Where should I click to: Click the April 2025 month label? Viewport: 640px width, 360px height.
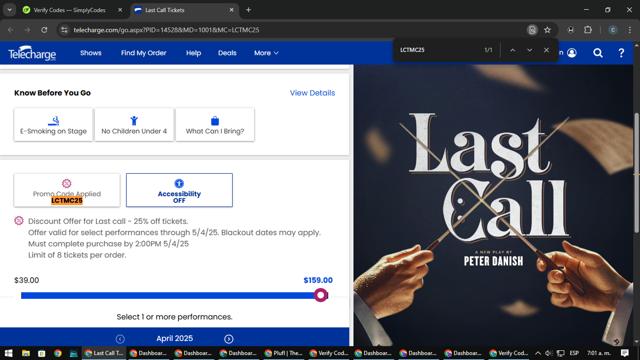[174, 339]
